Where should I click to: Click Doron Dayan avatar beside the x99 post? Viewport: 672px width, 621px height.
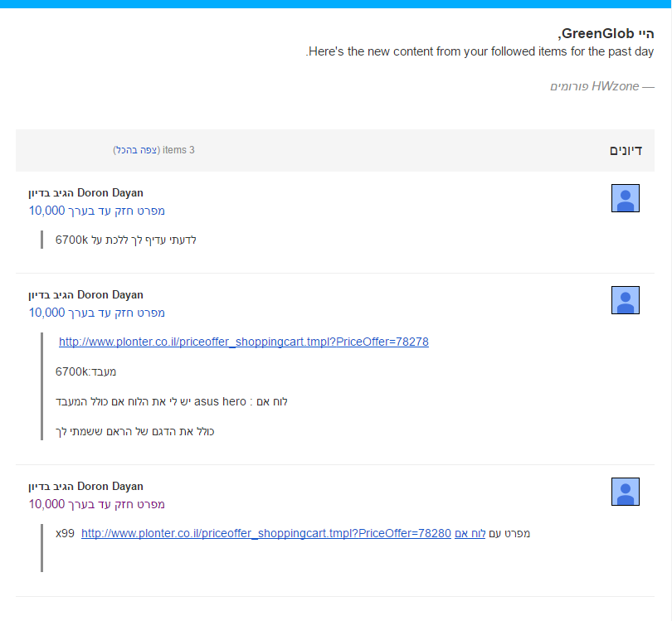tap(626, 492)
